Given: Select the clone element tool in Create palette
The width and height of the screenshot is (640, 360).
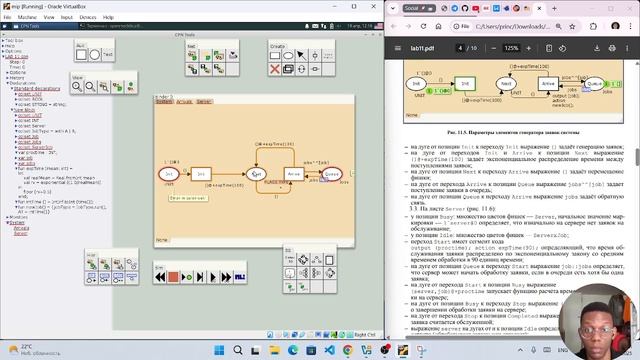Looking at the screenshot, I should (x=288, y=69).
